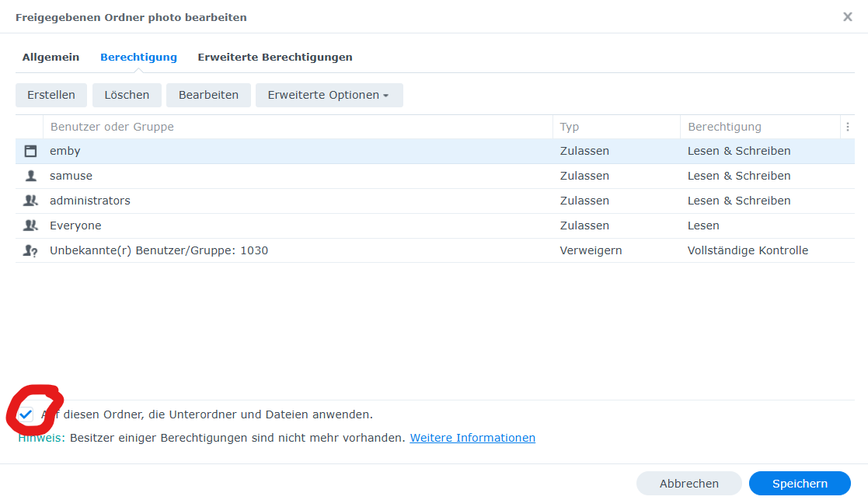
Task: Cancel the dialog with Abbrechen
Action: [688, 484]
